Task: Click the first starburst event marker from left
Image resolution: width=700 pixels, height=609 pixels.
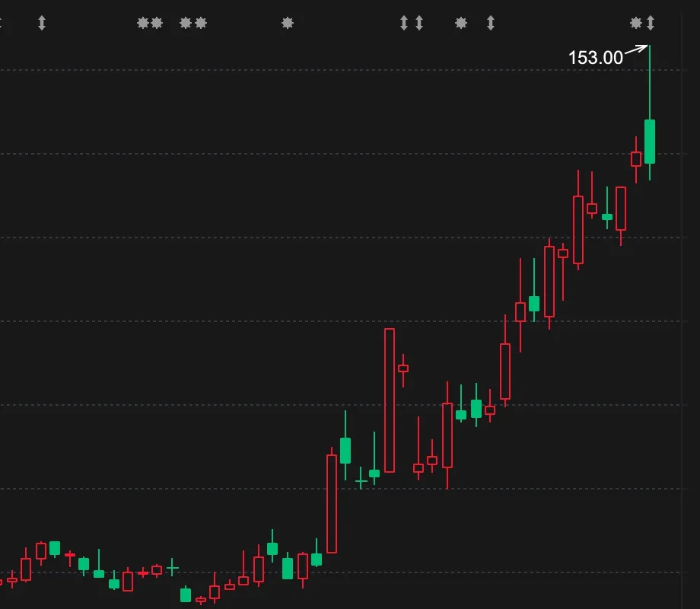Action: coord(142,23)
